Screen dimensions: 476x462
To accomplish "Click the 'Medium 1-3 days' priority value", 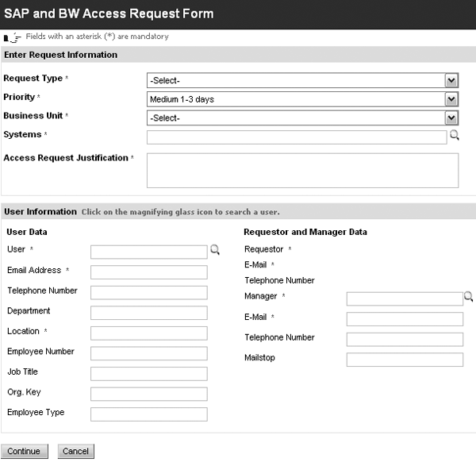I will click(x=182, y=99).
